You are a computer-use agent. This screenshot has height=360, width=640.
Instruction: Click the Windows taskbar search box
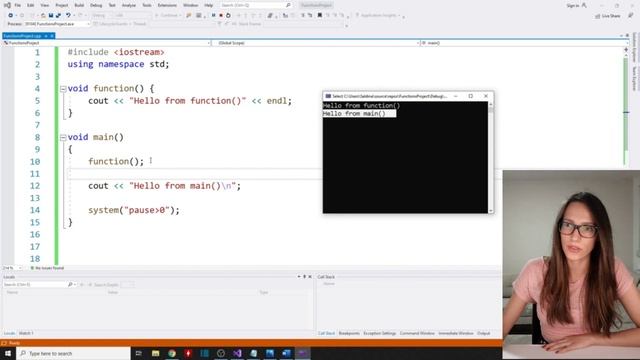[x=73, y=353]
